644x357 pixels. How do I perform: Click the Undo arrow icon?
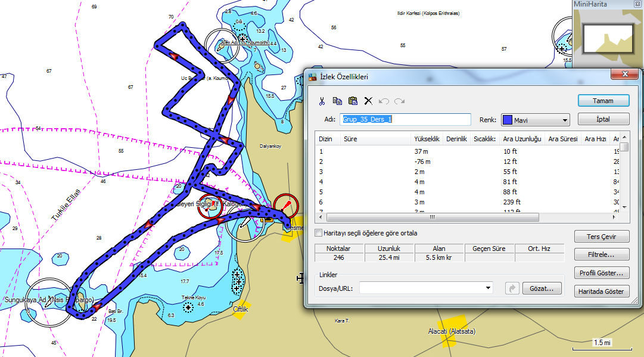pos(384,101)
